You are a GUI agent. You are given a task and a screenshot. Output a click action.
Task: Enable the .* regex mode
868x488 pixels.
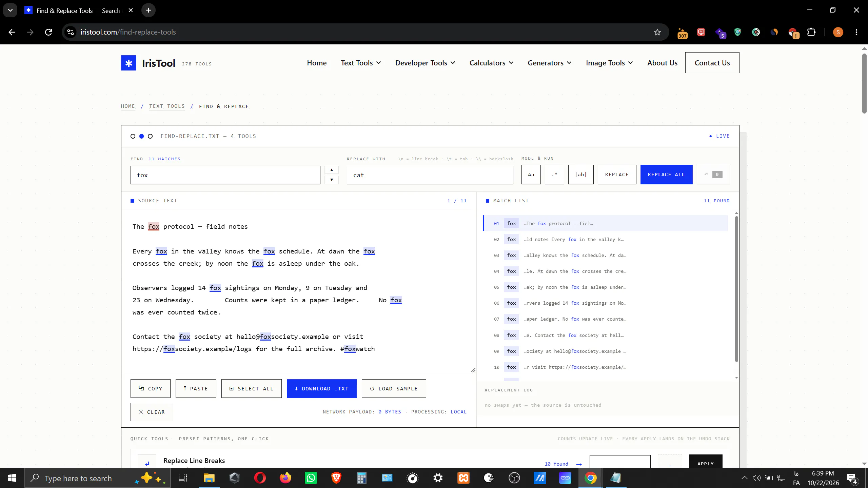pyautogui.click(x=554, y=175)
